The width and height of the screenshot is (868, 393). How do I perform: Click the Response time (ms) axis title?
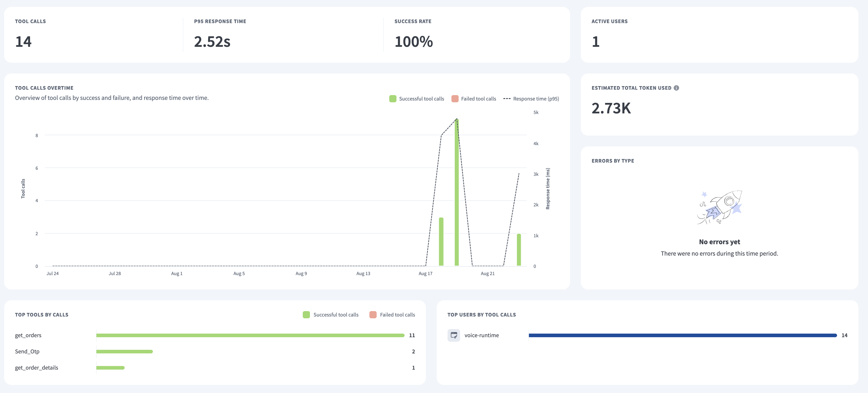coord(548,189)
